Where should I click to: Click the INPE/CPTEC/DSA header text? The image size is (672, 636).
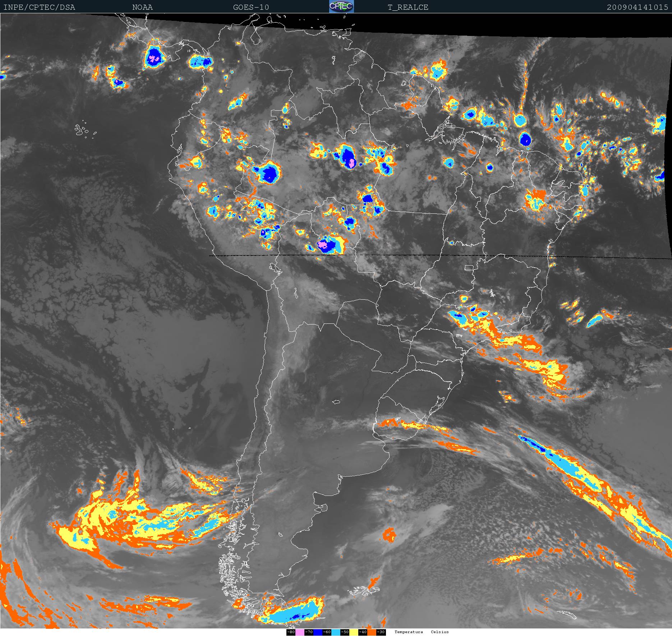(x=39, y=7)
